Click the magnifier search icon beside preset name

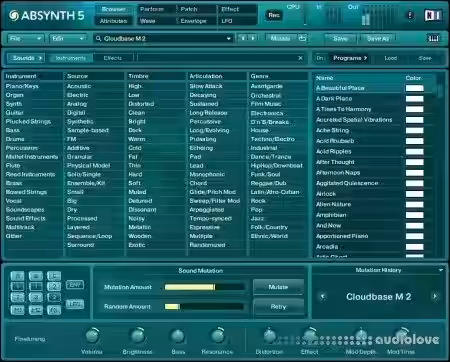coord(98,39)
